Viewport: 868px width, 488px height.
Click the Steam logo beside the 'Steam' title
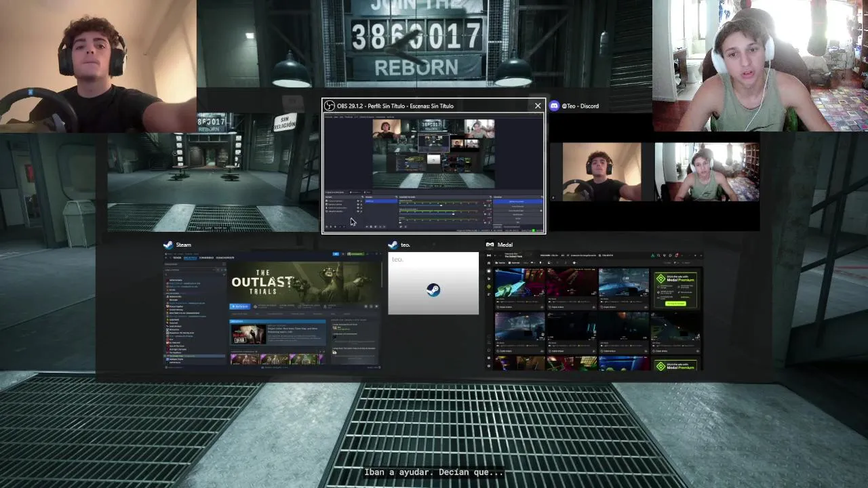(x=167, y=245)
